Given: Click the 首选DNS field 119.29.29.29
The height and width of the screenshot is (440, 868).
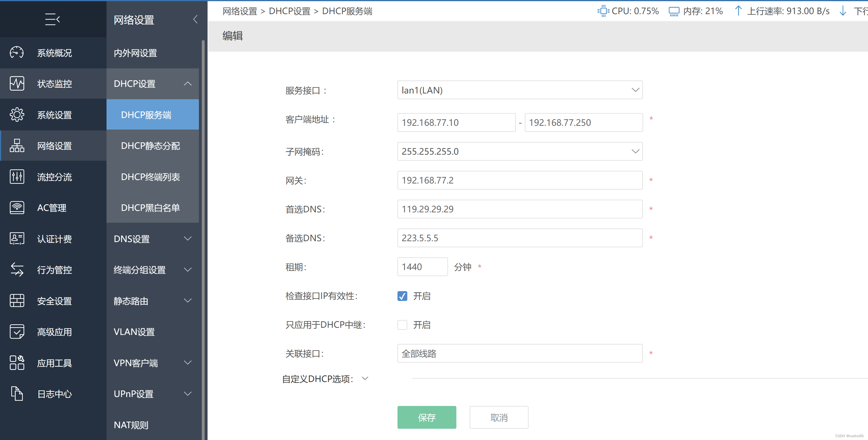Looking at the screenshot, I should pyautogui.click(x=520, y=209).
